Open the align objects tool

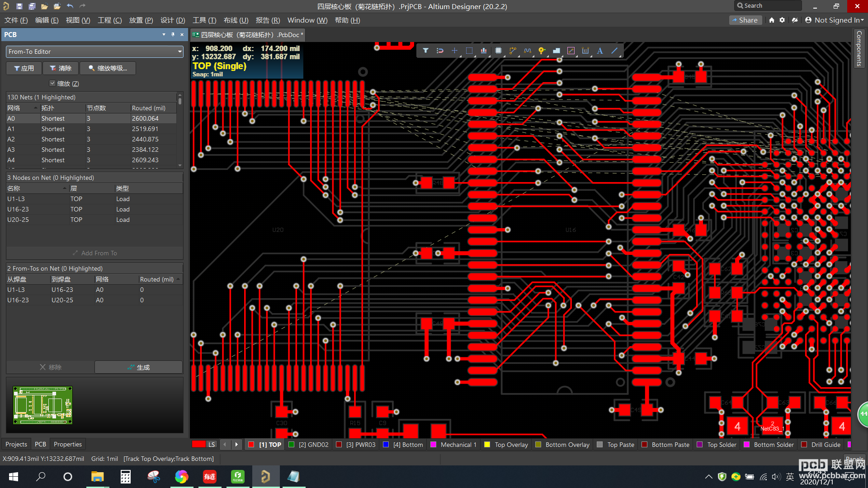(484, 51)
